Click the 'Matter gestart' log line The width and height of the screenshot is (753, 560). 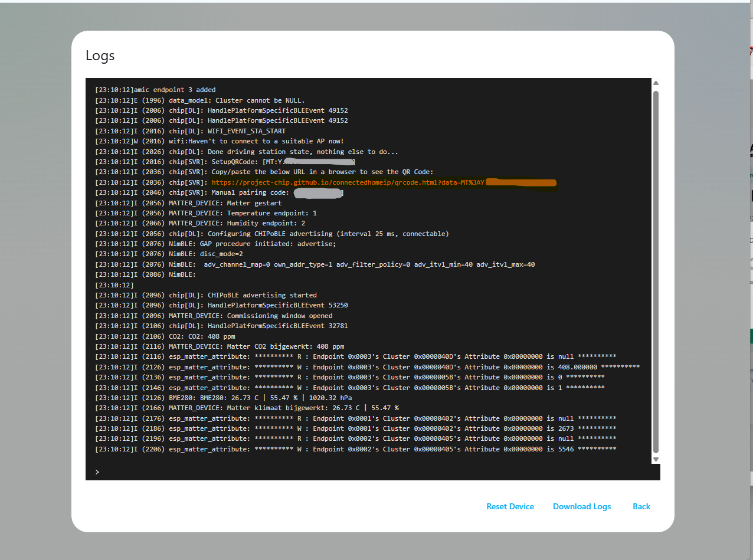[188, 203]
